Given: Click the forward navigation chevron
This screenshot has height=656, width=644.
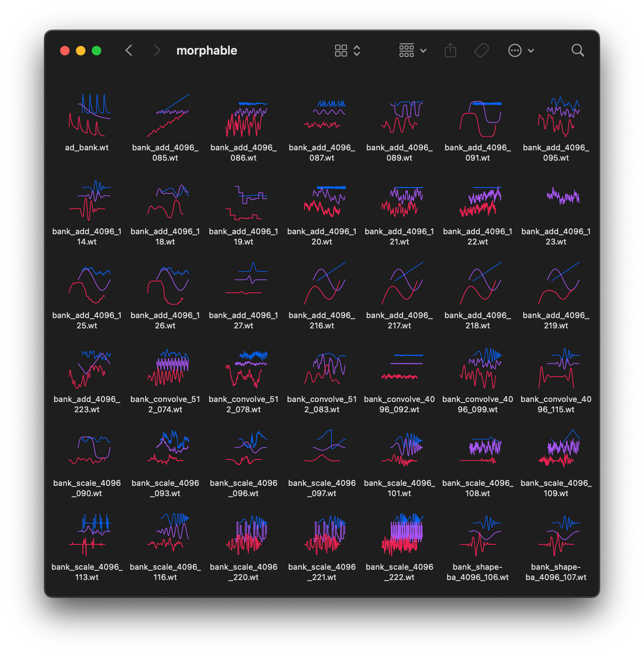Looking at the screenshot, I should pos(157,50).
